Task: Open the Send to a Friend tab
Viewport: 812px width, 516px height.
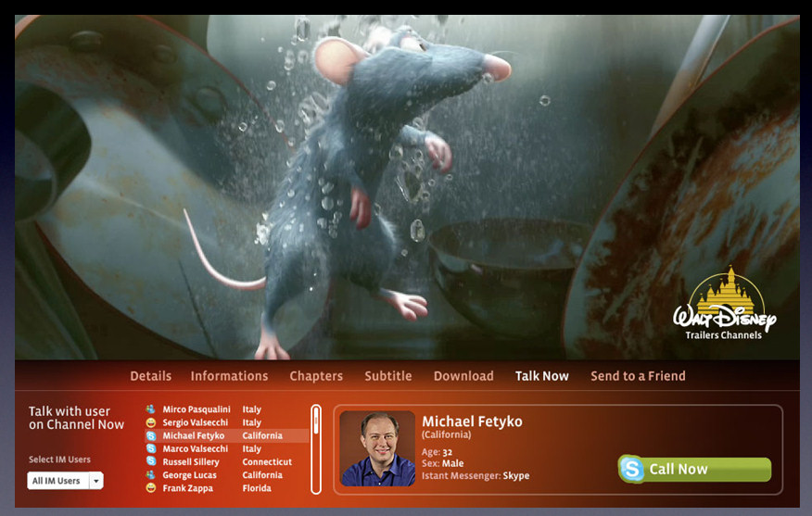Action: [x=638, y=376]
